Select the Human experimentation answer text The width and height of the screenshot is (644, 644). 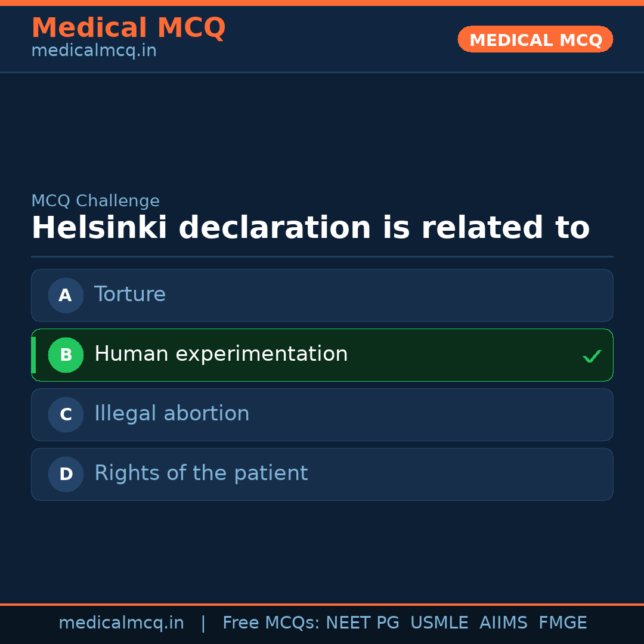221,354
